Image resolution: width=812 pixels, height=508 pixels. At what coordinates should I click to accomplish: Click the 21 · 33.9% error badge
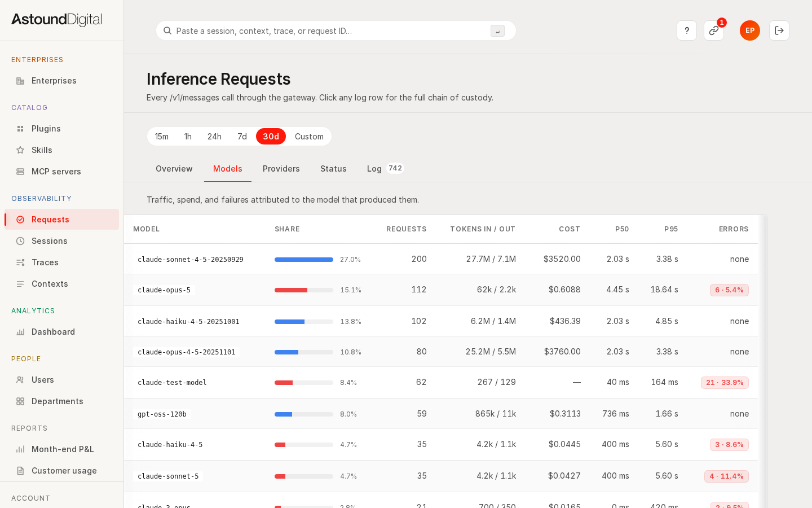(725, 383)
